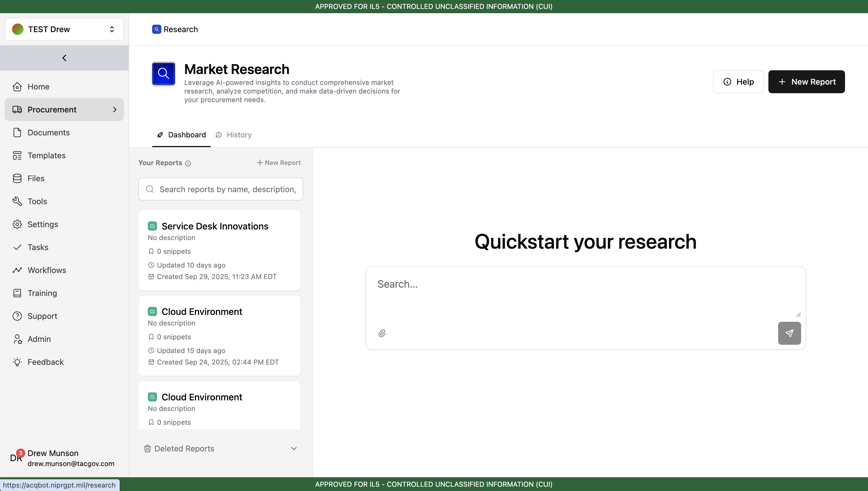Open Workflows from the sidebar
This screenshot has width=868, height=491.
(46, 270)
